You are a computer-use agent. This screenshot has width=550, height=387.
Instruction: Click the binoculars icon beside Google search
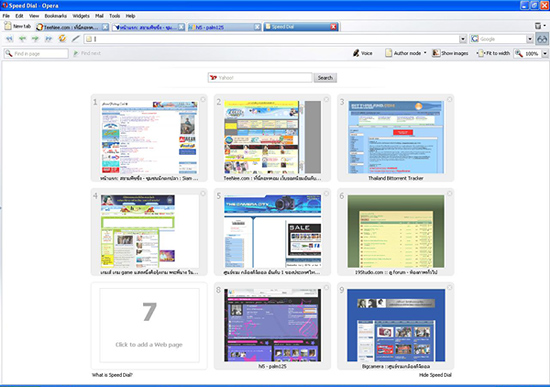tap(542, 39)
